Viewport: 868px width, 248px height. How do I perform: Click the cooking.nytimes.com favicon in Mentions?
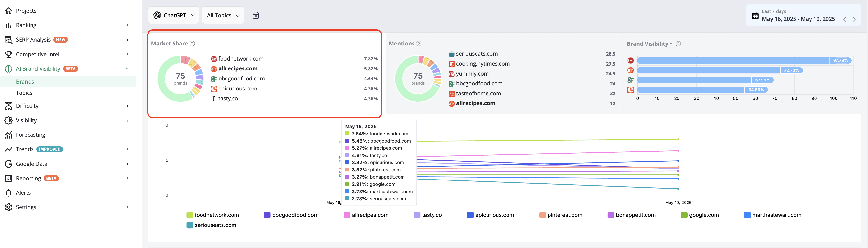click(452, 64)
